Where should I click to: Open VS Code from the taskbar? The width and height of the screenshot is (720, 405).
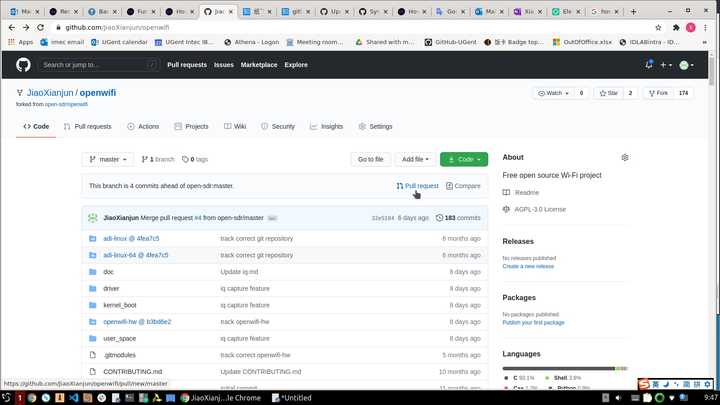coord(73,398)
